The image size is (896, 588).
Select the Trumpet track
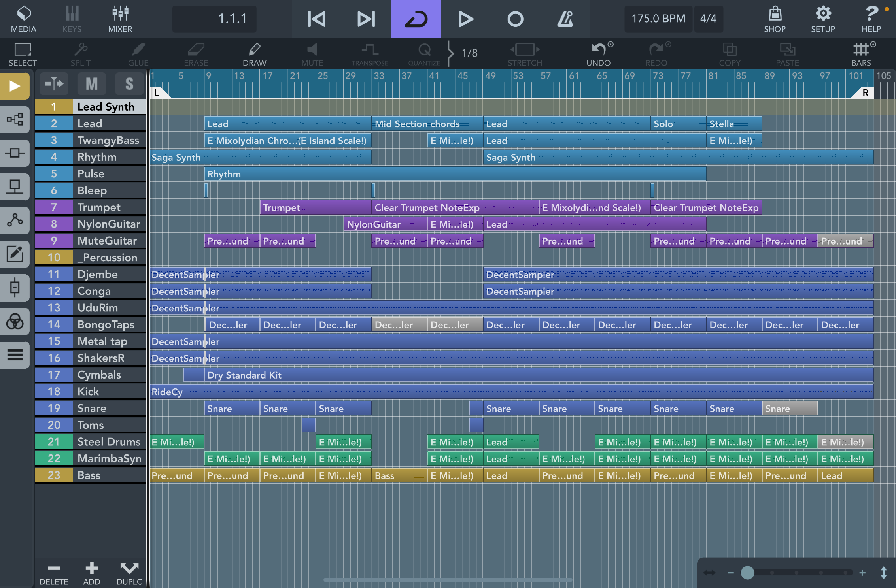[x=99, y=207]
